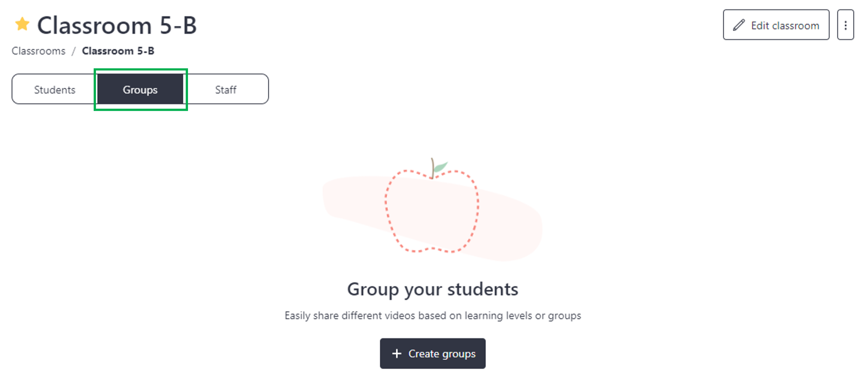Click the brown apple stem

point(432,168)
